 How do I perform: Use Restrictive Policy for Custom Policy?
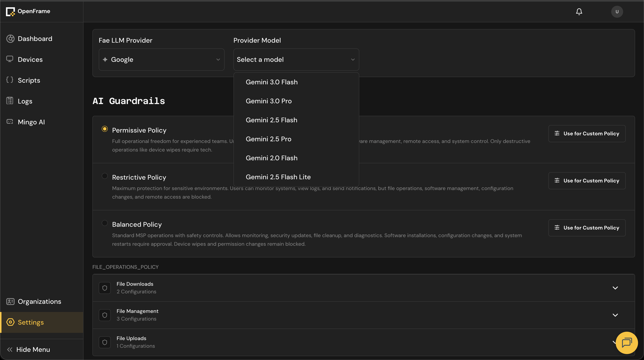tap(587, 181)
